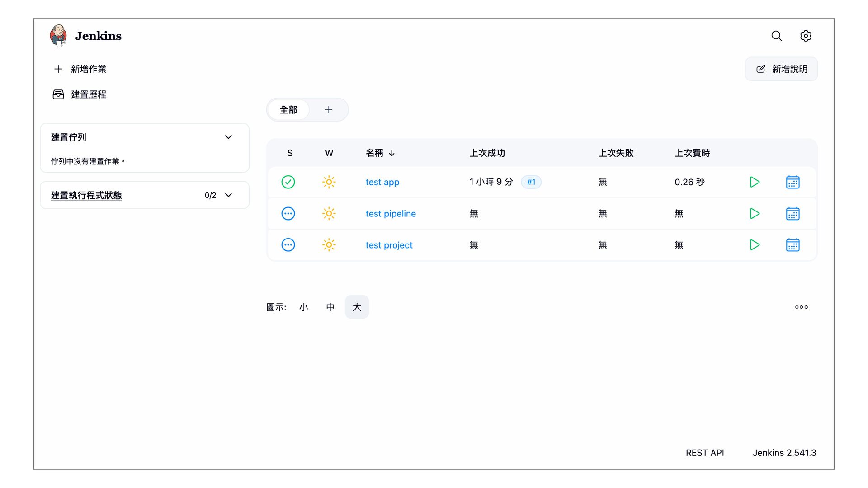Switch to the 全部 view tab
The image size is (868, 488).
point(288,110)
